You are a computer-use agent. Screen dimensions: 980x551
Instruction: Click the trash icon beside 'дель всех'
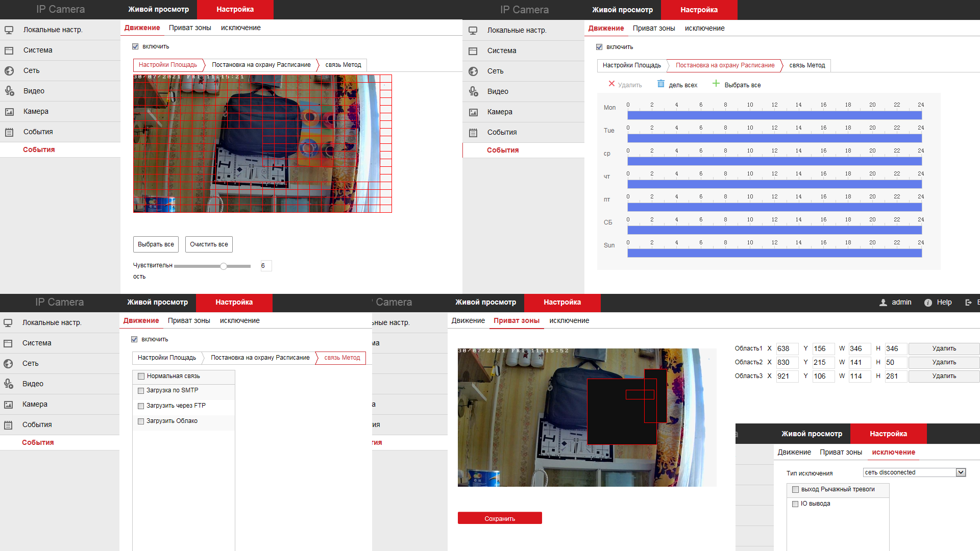pos(661,84)
